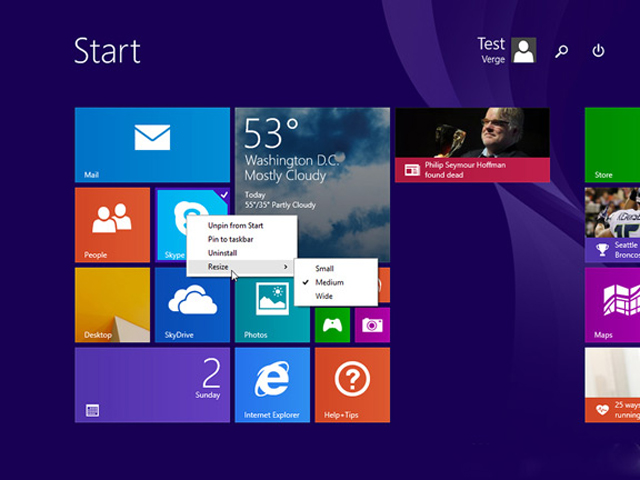640x480 pixels.
Task: Click the Test user account picture
Action: click(x=524, y=50)
